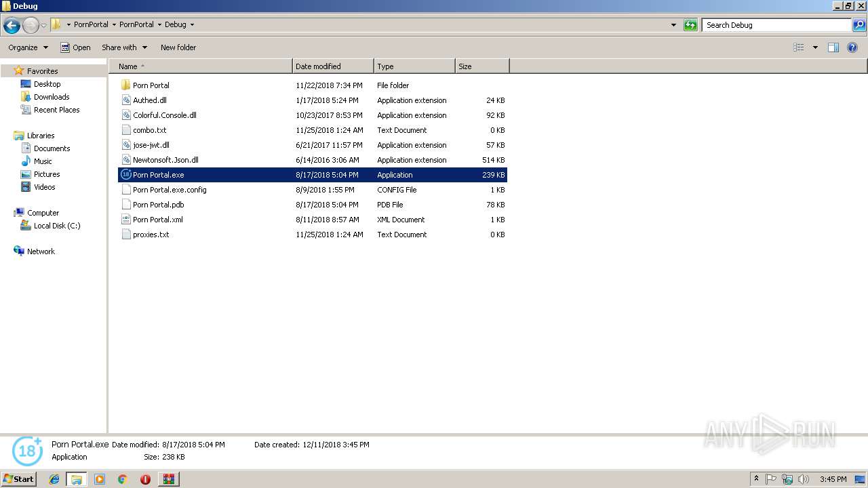Click the search magnifier icon
This screenshot has height=488, width=868.
(x=859, y=25)
